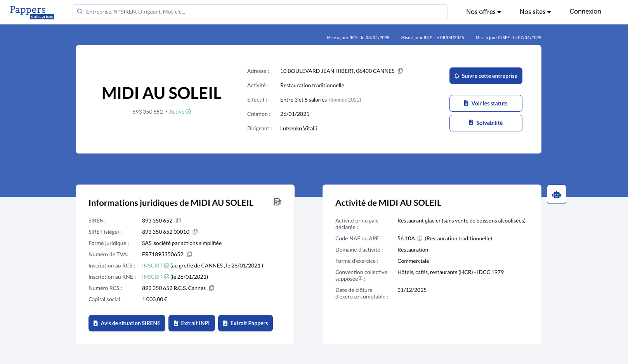Open the chatbot robot assistant
This screenshot has height=364, width=628.
(x=557, y=195)
